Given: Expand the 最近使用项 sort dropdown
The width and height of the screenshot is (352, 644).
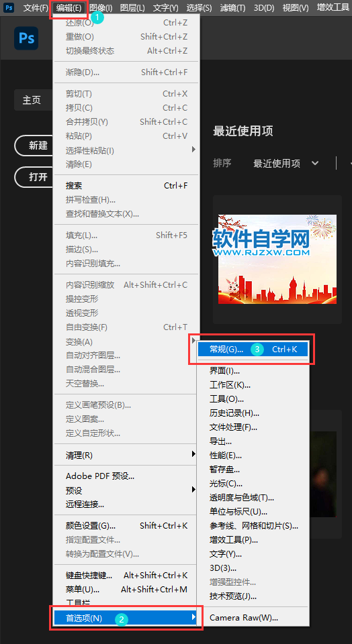Looking at the screenshot, I should [285, 164].
